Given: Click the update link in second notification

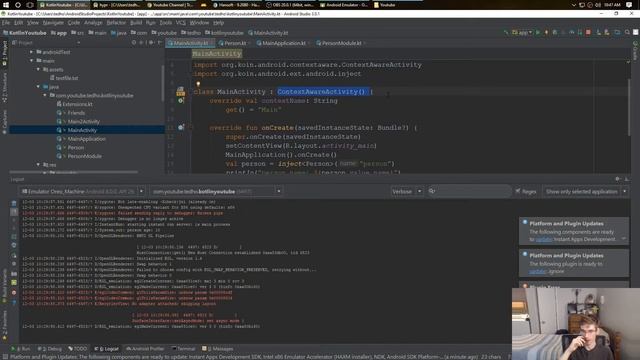Looking at the screenshot, I should (x=537, y=271).
